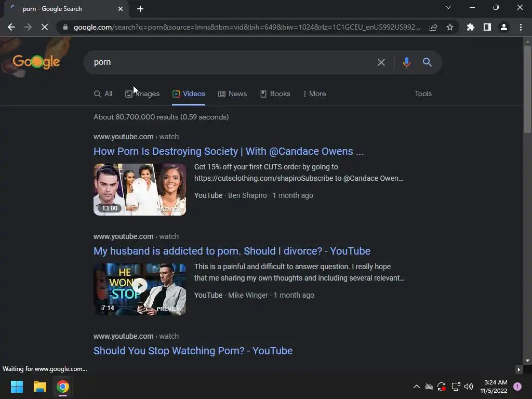Share this page using the share icon

(433, 27)
